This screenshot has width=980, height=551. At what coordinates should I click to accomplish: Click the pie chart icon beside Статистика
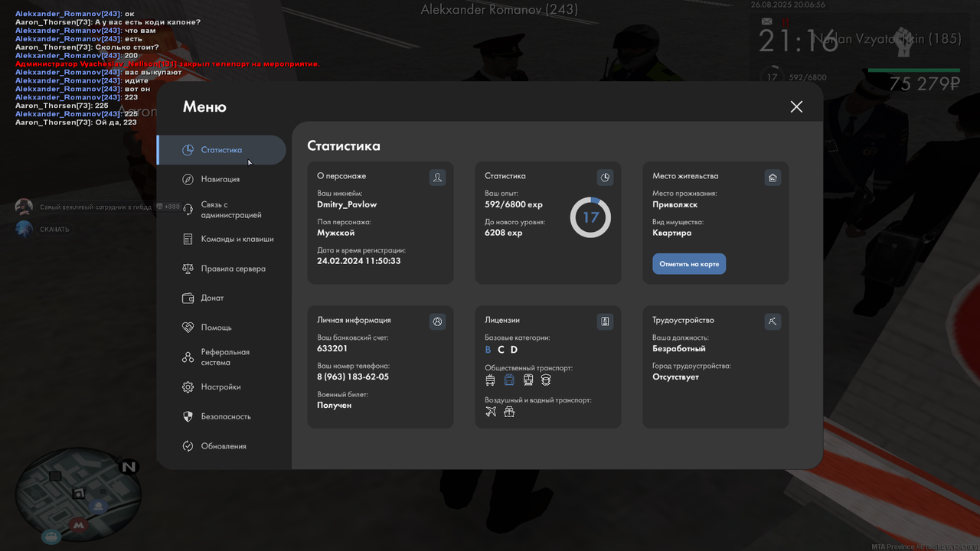pyautogui.click(x=188, y=150)
